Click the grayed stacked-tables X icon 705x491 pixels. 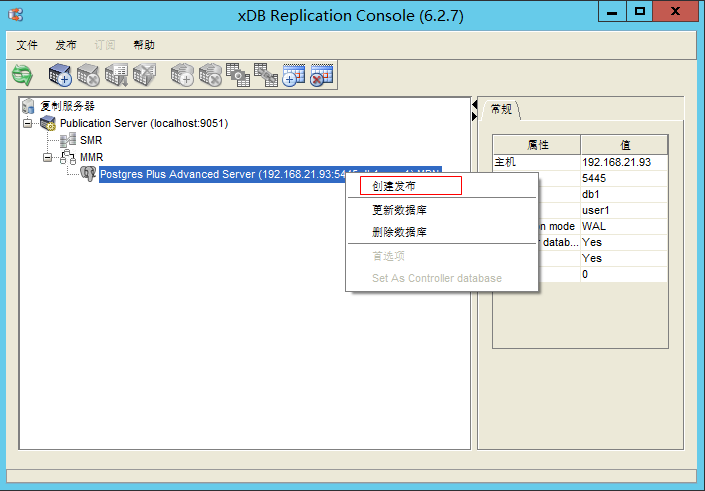[x=210, y=75]
